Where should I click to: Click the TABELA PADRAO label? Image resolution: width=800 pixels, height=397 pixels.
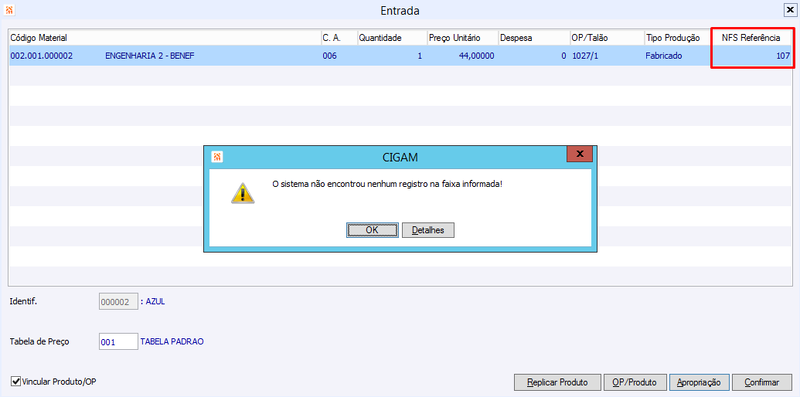(172, 342)
